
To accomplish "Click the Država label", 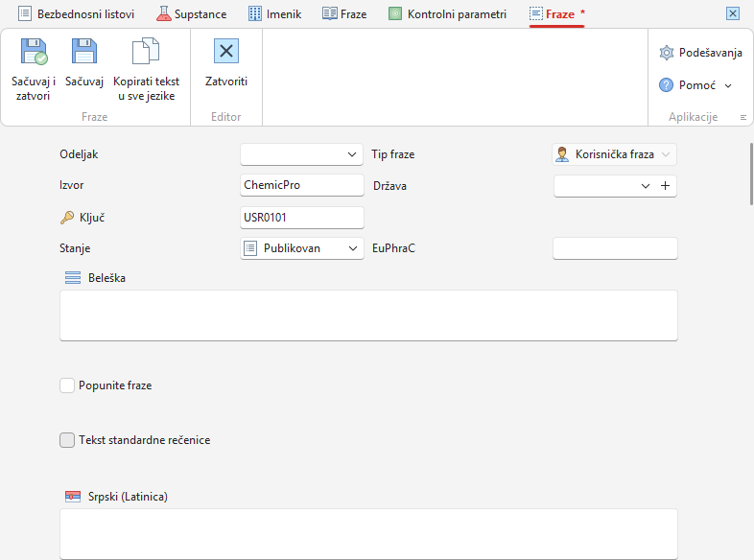I will 389,186.
